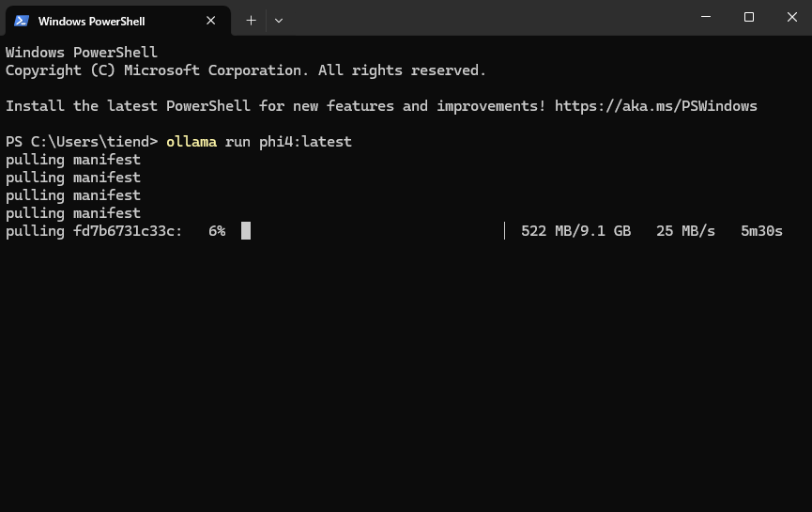Select the Windows PowerShell tab title
The width and height of the screenshot is (812, 512).
(x=92, y=22)
